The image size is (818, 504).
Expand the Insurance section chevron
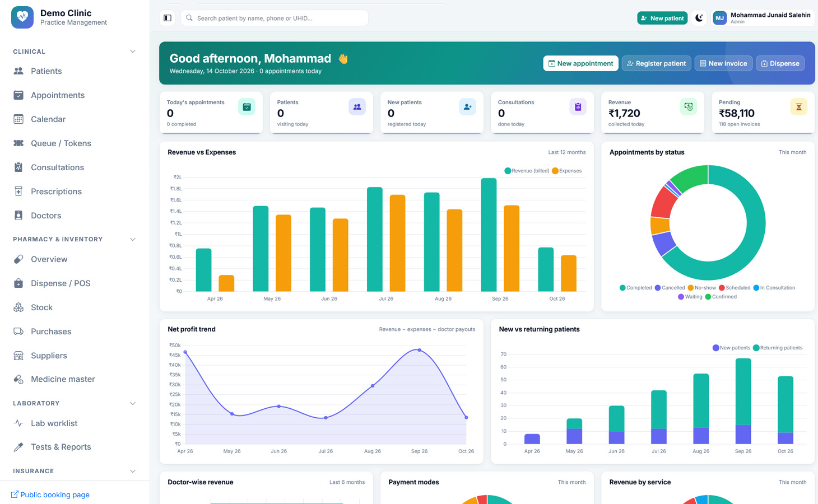pos(133,471)
